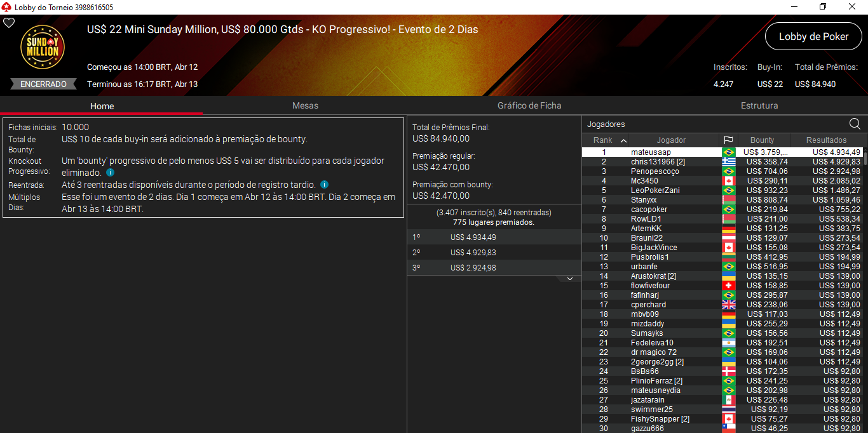Click the Sunday Million logo
The width and height of the screenshot is (868, 433).
pyautogui.click(x=42, y=48)
